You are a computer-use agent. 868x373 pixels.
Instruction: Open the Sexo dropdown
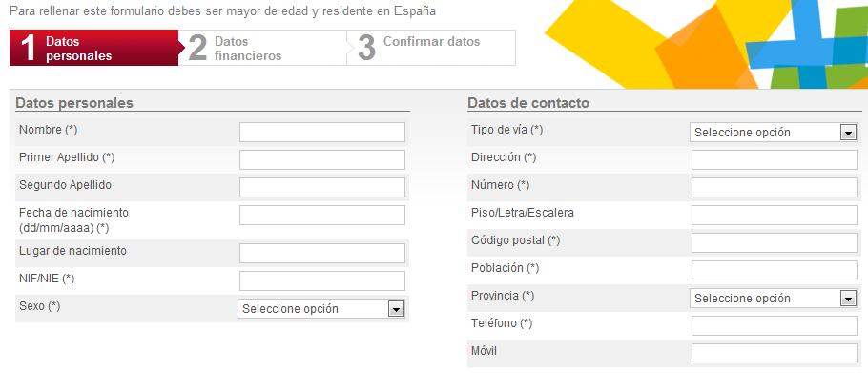click(321, 309)
